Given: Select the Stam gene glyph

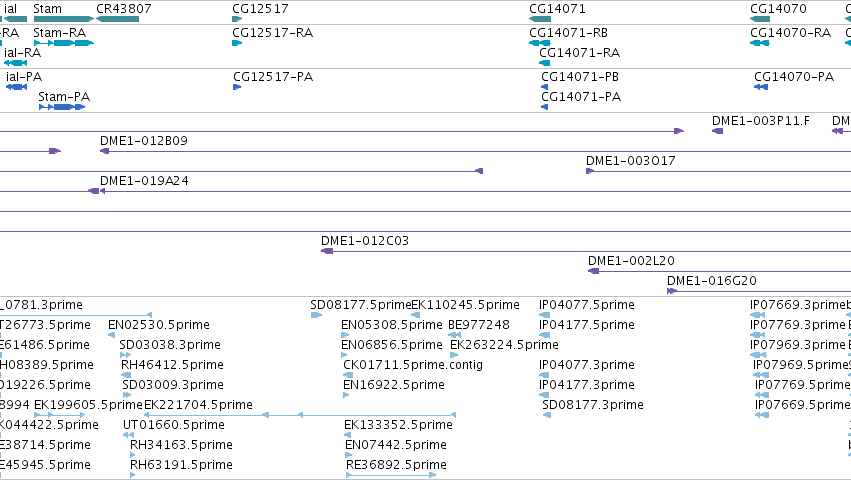Looking at the screenshot, I should click(63, 19).
